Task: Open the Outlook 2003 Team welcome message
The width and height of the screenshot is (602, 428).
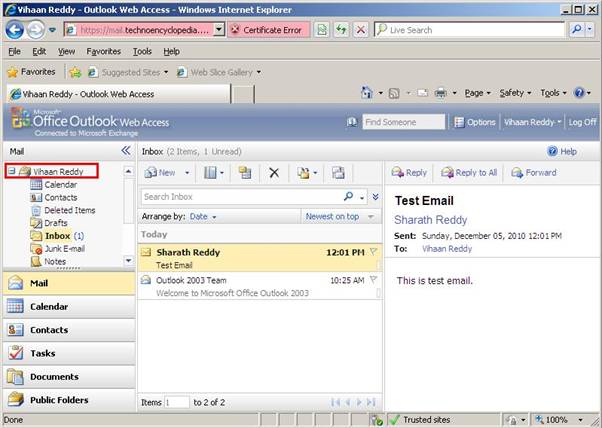Action: (260, 286)
